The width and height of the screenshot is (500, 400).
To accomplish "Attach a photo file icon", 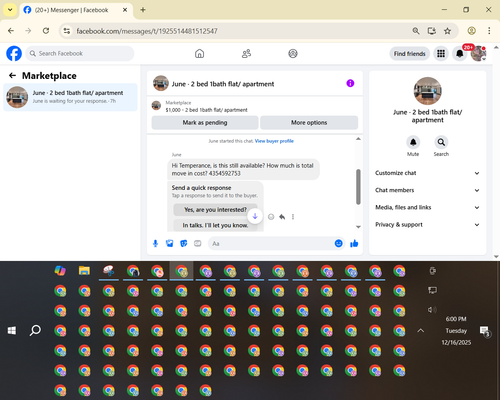I will pos(169,244).
